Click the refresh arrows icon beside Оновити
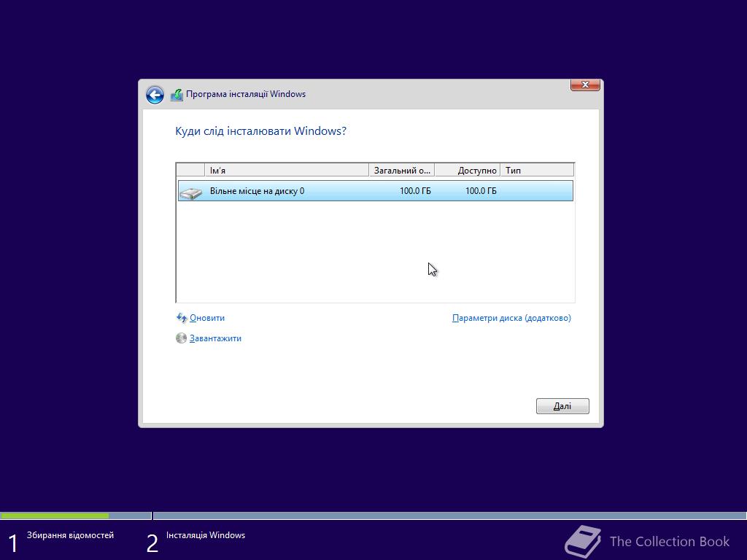Viewport: 747px width, 560px height. point(182,318)
